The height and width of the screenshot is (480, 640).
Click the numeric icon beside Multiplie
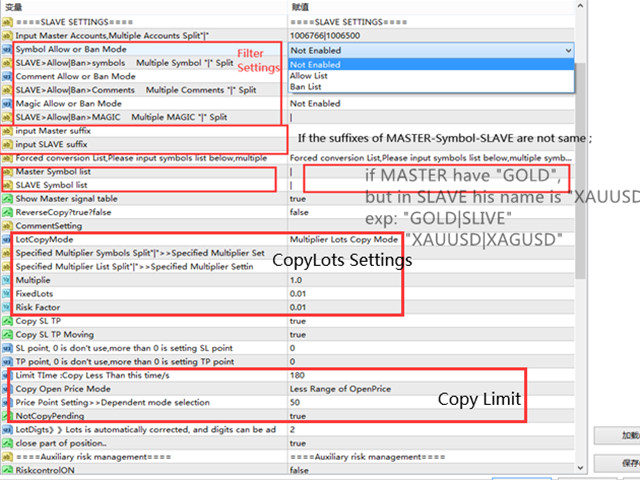7,280
